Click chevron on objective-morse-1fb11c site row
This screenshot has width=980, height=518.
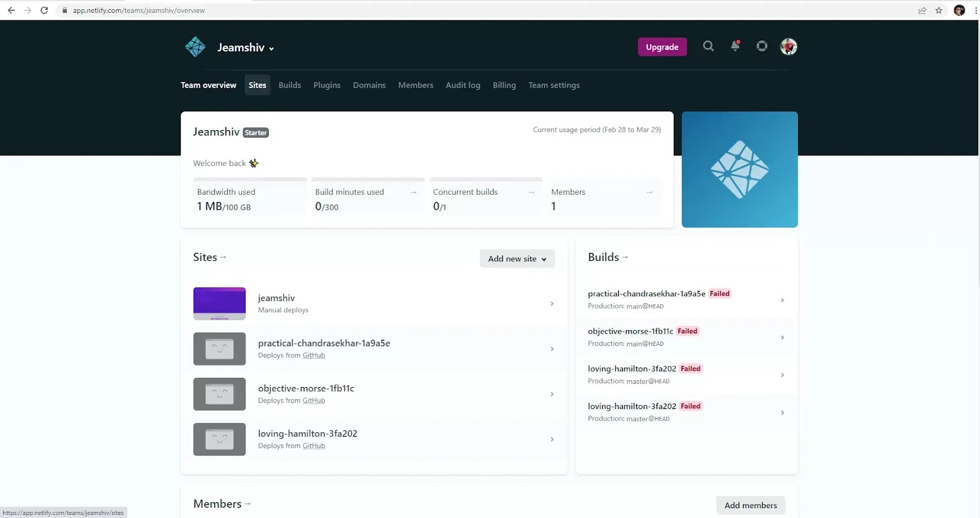pos(552,394)
